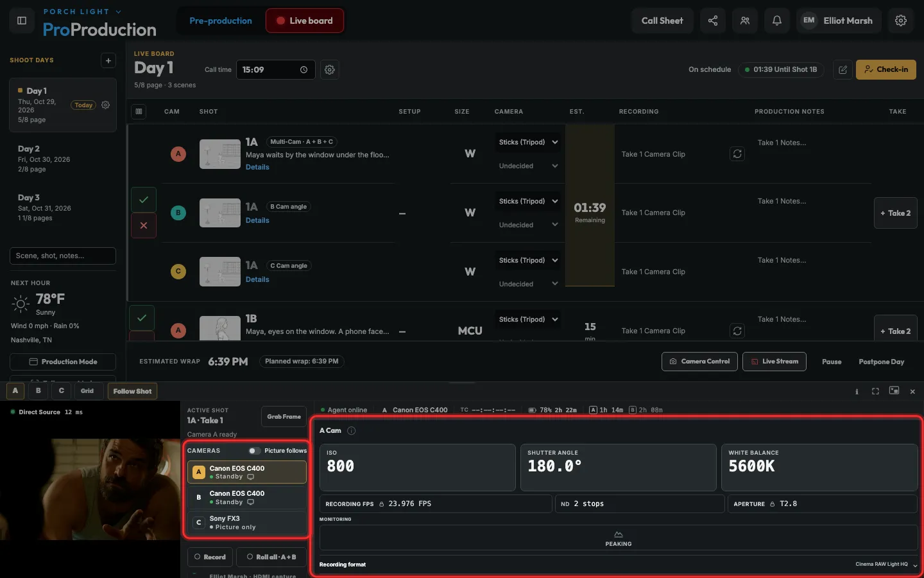Expand the Porch Light project switcher
Screen dimensions: 924x578
tap(82, 12)
